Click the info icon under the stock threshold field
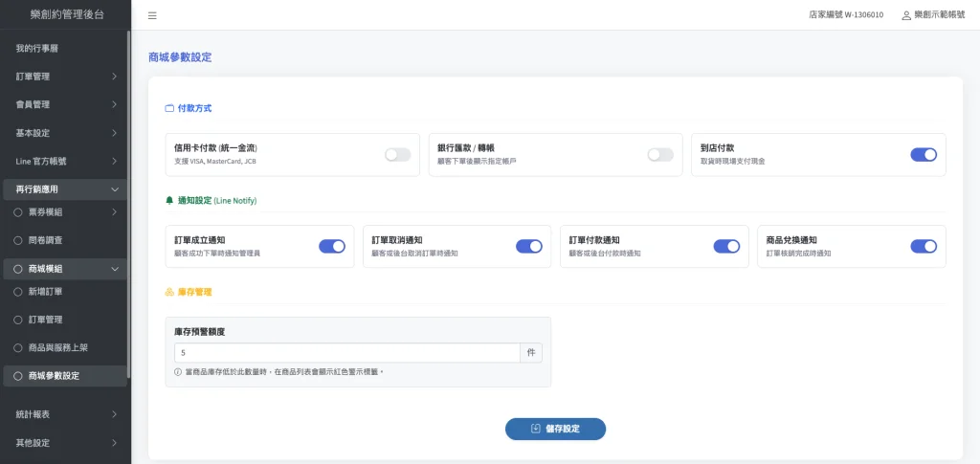980x464 pixels. [x=178, y=371]
